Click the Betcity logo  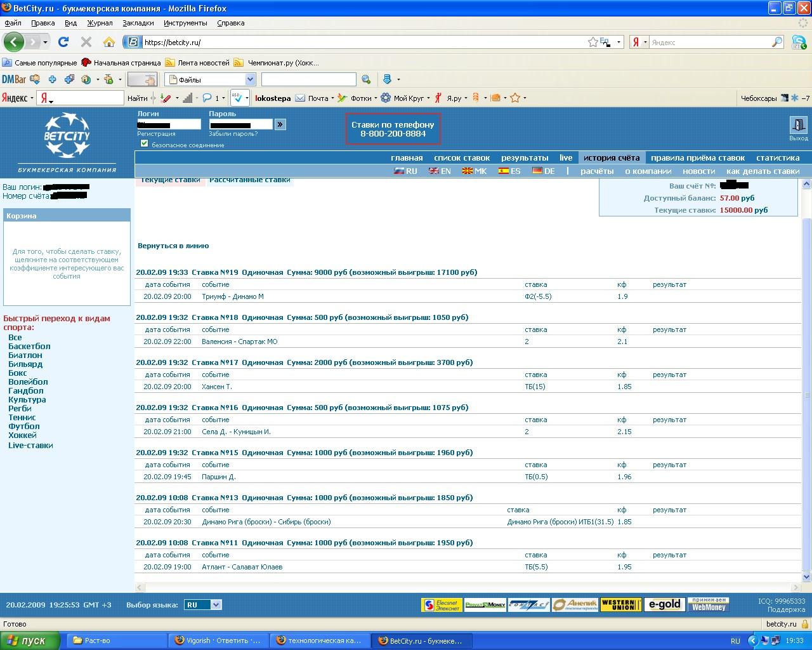(x=67, y=135)
